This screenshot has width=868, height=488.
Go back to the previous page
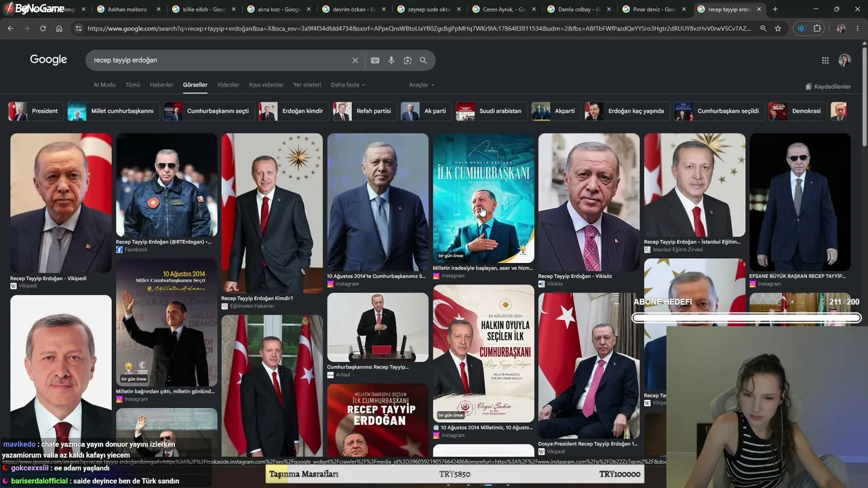pyautogui.click(x=10, y=28)
